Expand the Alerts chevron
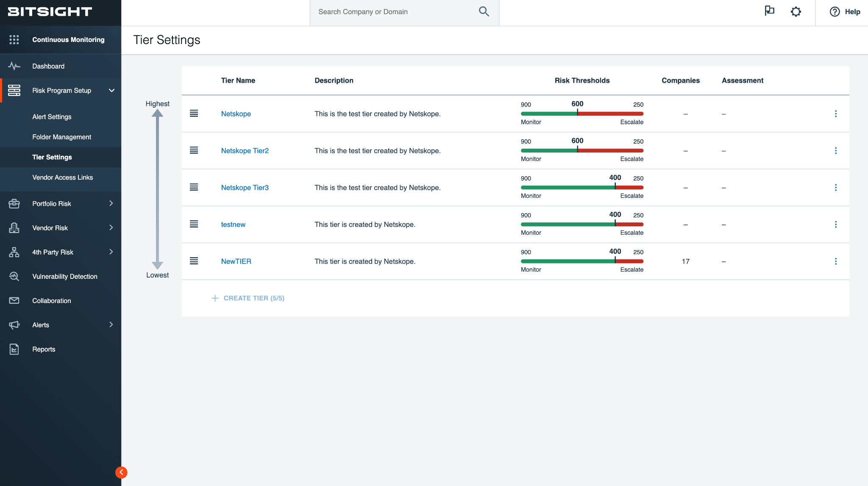The width and height of the screenshot is (868, 486). 111,325
